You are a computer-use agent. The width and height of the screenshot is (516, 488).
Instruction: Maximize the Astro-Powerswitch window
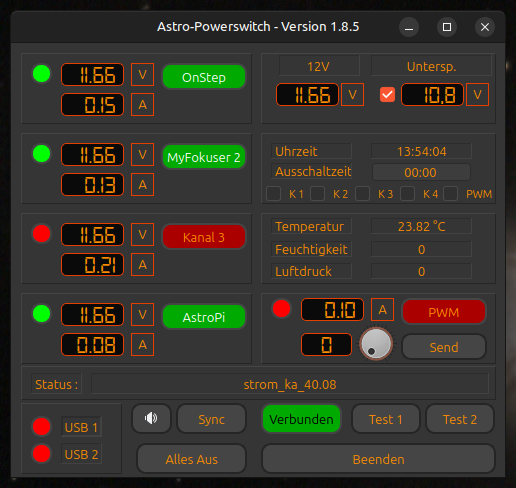point(447,27)
